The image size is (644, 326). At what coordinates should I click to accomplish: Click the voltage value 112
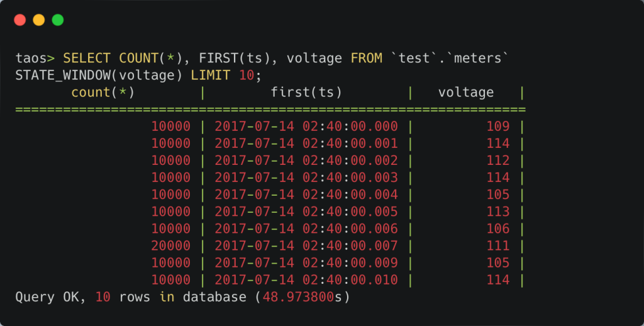pos(498,160)
